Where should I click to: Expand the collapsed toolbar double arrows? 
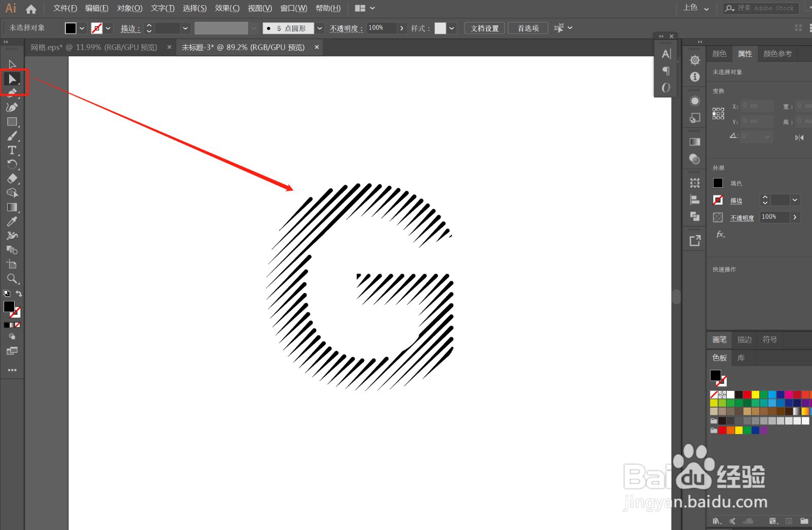point(6,42)
